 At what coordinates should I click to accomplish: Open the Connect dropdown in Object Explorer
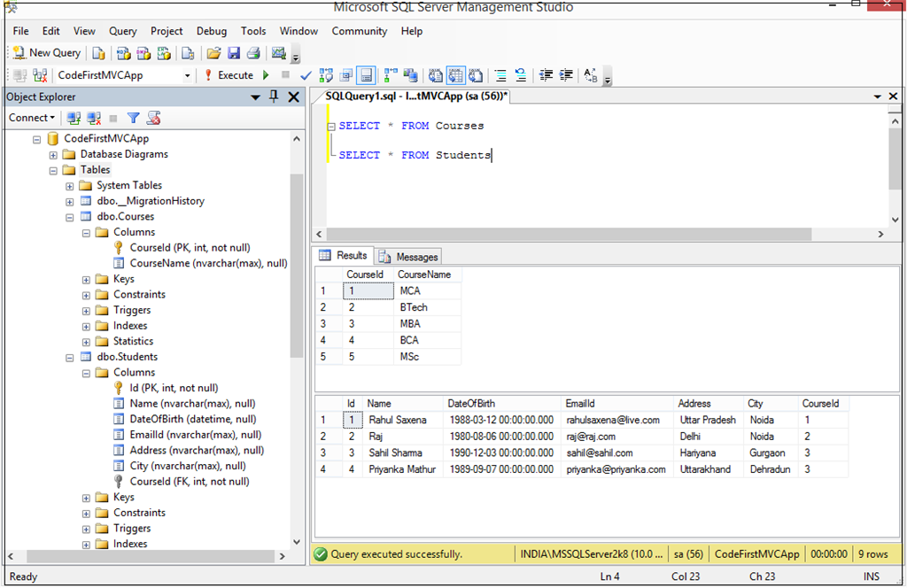(32, 117)
